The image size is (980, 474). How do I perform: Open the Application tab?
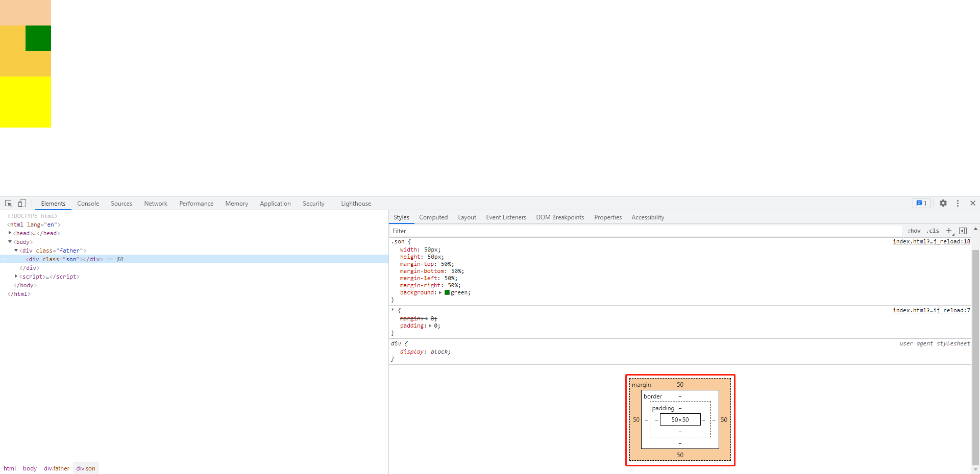pos(275,203)
